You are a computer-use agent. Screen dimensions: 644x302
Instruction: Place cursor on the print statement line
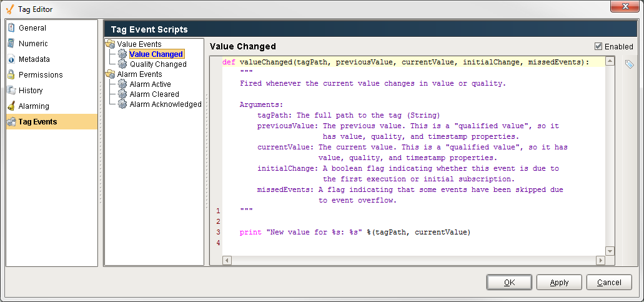[354, 232]
